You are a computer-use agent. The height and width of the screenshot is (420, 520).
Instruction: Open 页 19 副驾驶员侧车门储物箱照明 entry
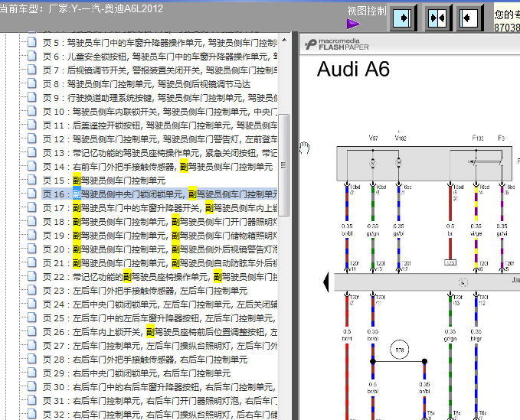point(160,236)
